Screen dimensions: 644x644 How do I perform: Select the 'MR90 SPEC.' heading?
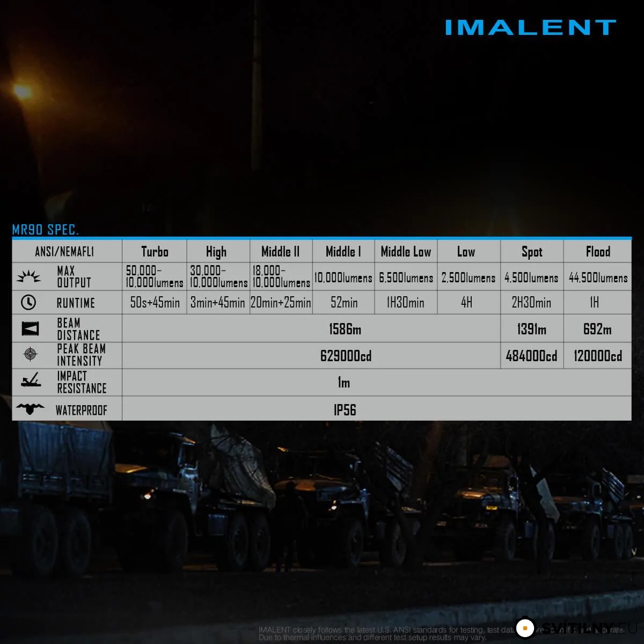pos(46,230)
